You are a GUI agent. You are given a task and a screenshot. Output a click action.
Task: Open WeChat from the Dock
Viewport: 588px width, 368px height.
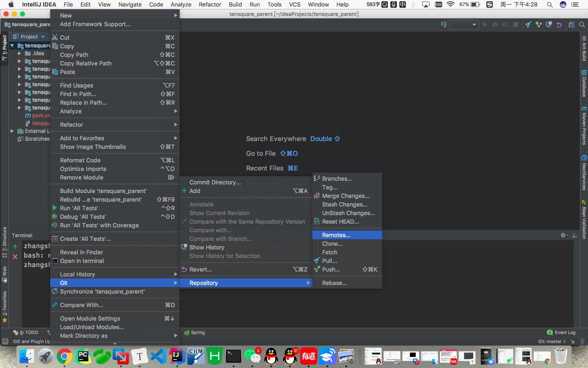pos(252,357)
